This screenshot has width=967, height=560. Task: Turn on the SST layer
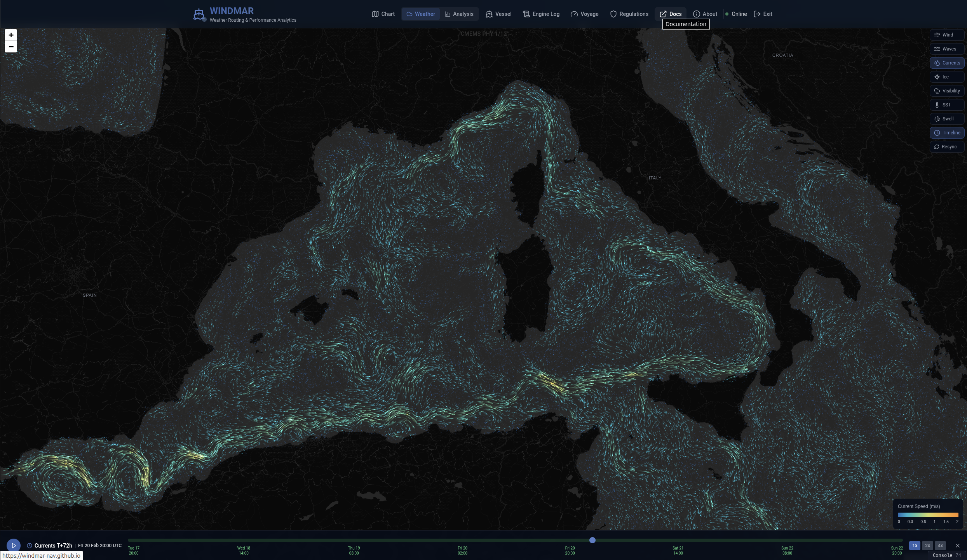click(x=947, y=105)
